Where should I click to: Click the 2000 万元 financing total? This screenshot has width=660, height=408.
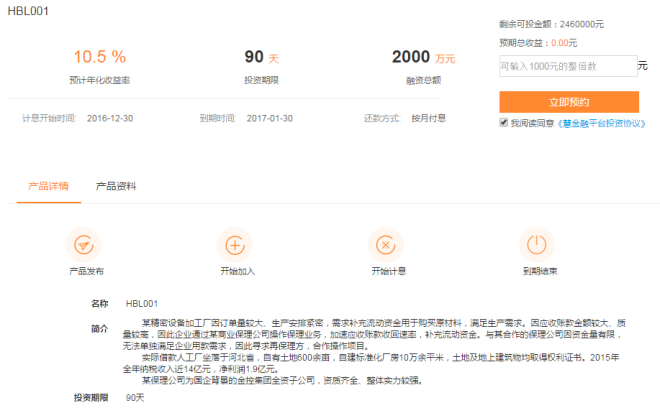[423, 56]
